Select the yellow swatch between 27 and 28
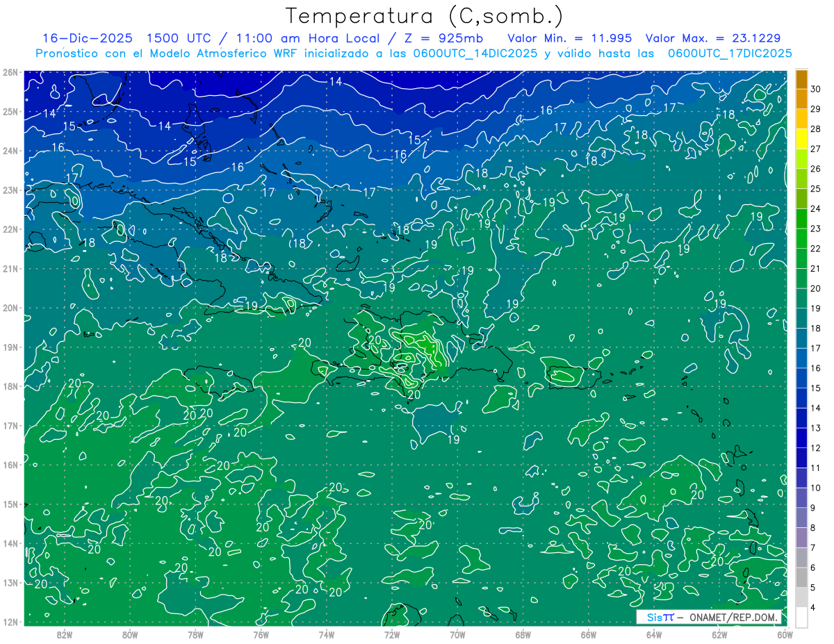Image resolution: width=834 pixels, height=644 pixels. pyautogui.click(x=802, y=138)
